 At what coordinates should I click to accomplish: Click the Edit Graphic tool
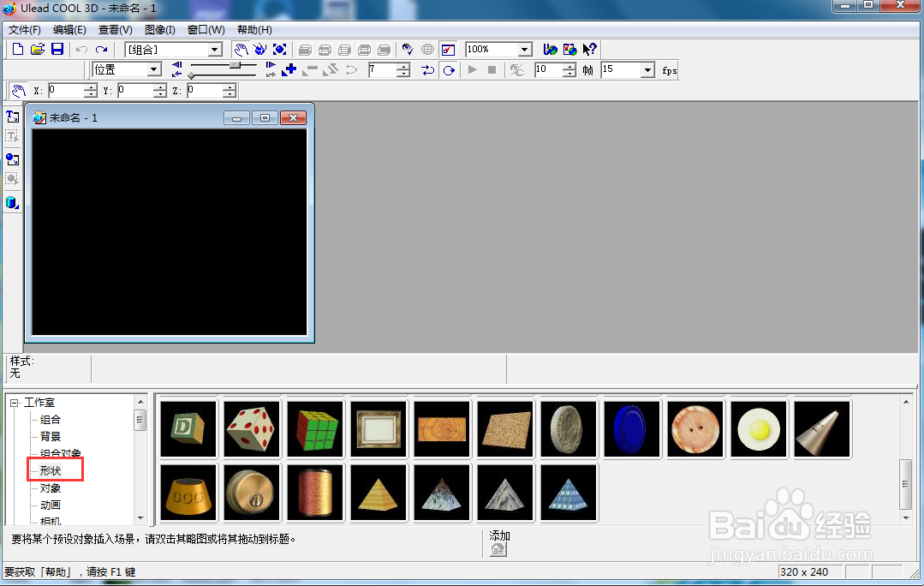click(x=12, y=179)
